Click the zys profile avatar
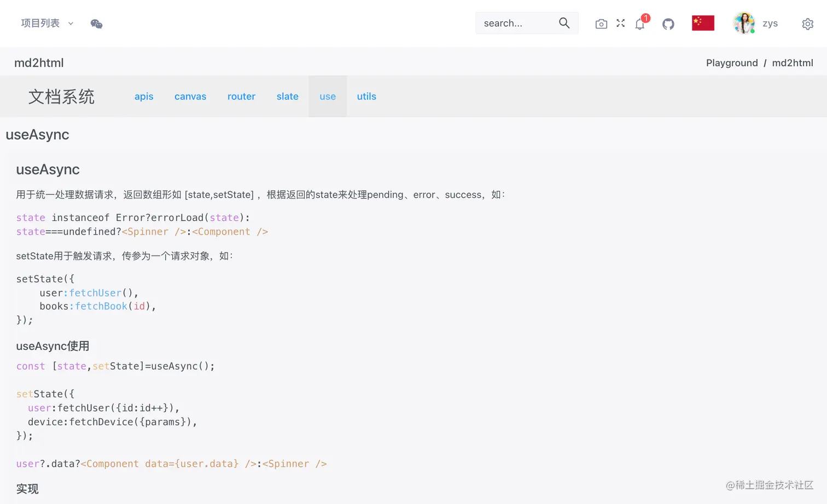Viewport: 827px width, 504px height. coord(744,23)
